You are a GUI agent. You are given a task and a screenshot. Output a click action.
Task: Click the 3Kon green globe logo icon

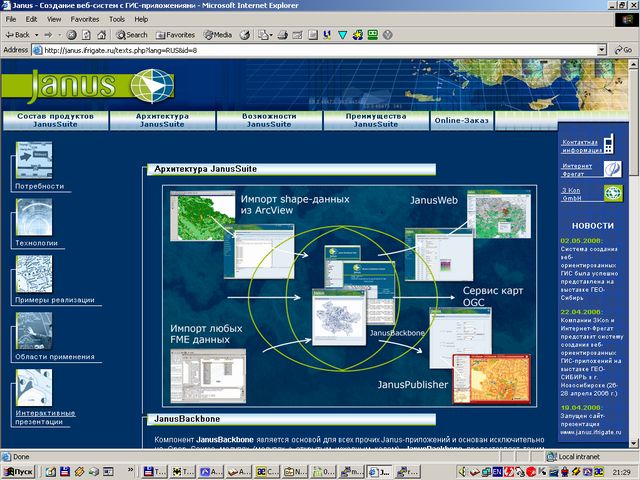(x=613, y=193)
